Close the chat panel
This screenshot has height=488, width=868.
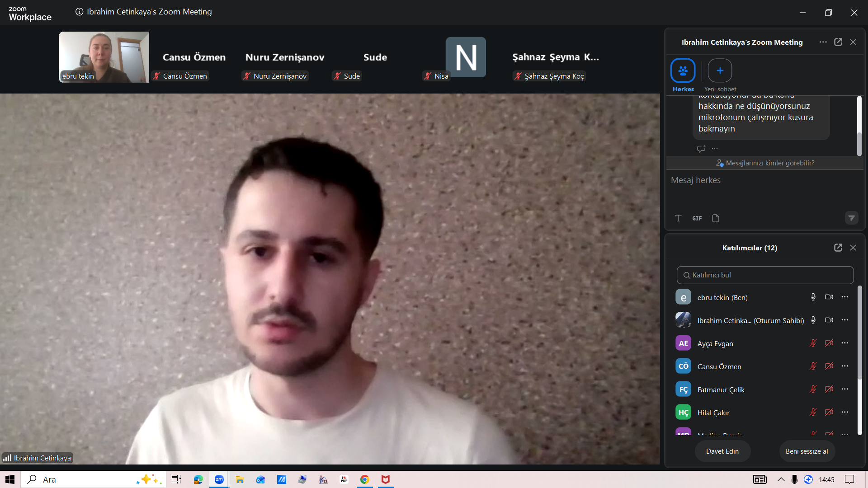[x=853, y=42]
